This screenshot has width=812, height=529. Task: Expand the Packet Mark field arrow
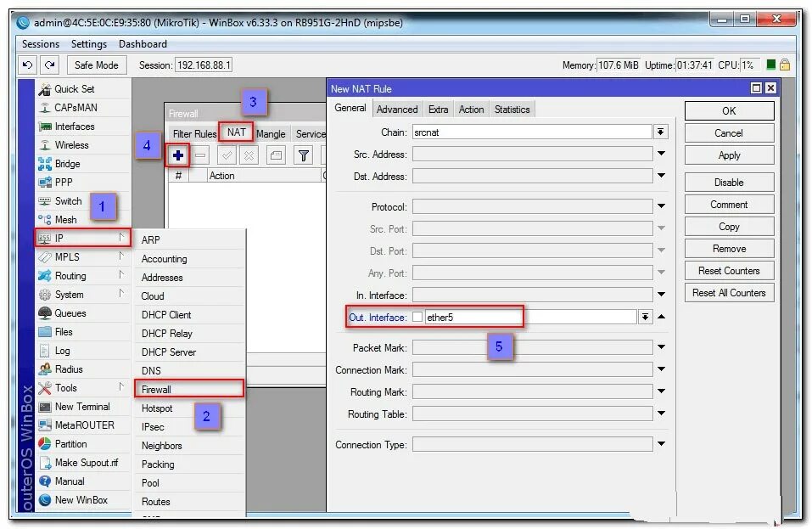pos(661,347)
